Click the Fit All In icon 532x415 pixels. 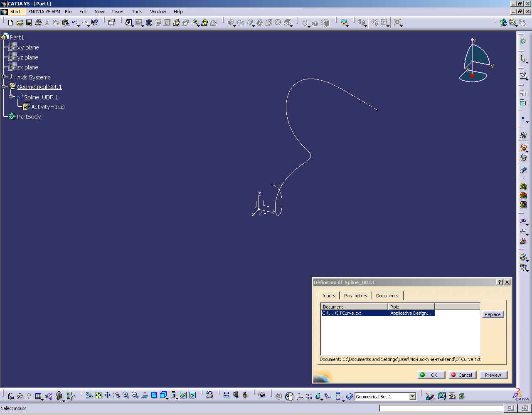pyautogui.click(x=99, y=395)
